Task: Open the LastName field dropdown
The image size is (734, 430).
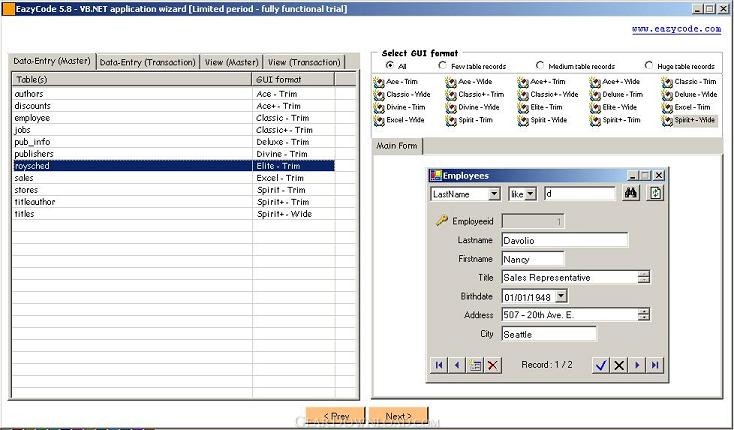Action: [x=494, y=194]
